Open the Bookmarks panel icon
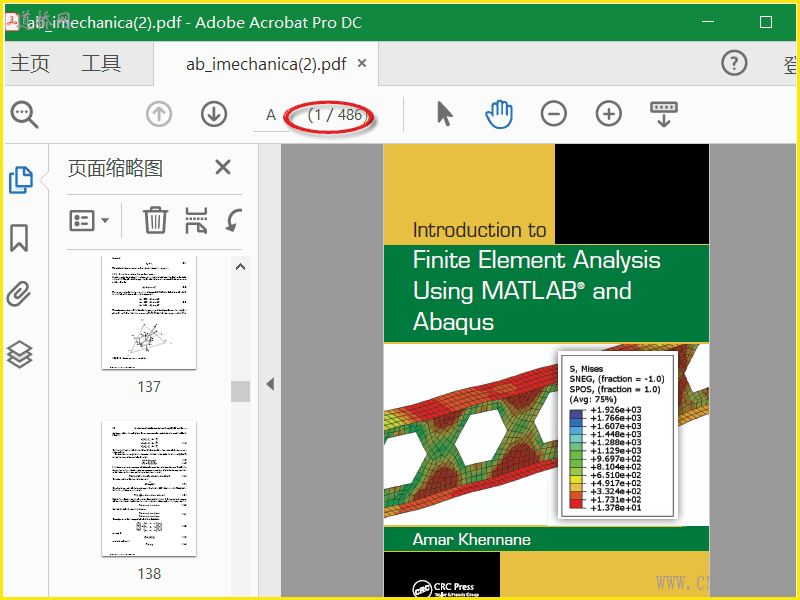The height and width of the screenshot is (600, 800). point(19,238)
